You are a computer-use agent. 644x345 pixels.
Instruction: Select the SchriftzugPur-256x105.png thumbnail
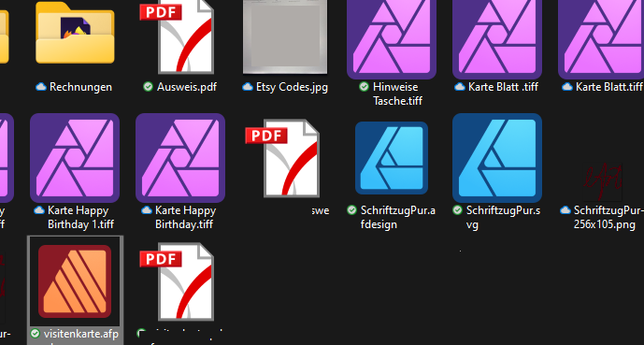[x=603, y=181]
